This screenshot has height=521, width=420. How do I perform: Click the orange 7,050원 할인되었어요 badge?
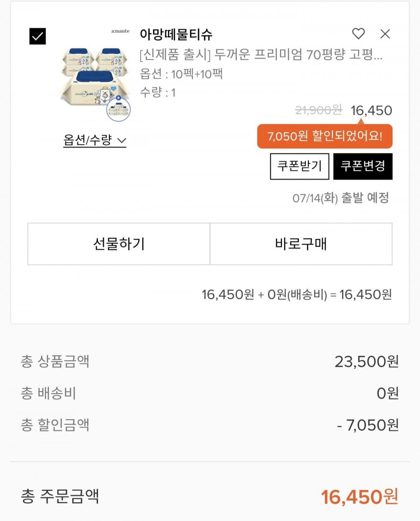pos(325,136)
